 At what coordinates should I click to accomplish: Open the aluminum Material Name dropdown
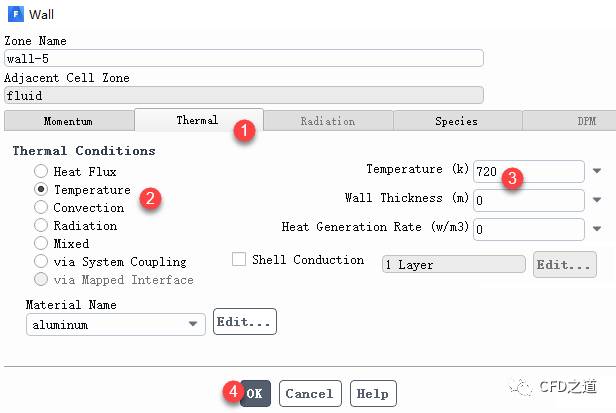tap(193, 325)
